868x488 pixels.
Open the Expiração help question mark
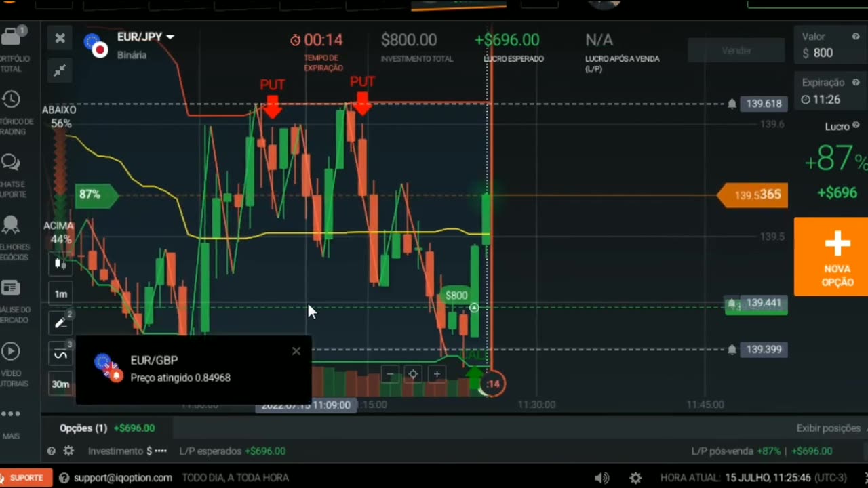pyautogui.click(x=856, y=83)
